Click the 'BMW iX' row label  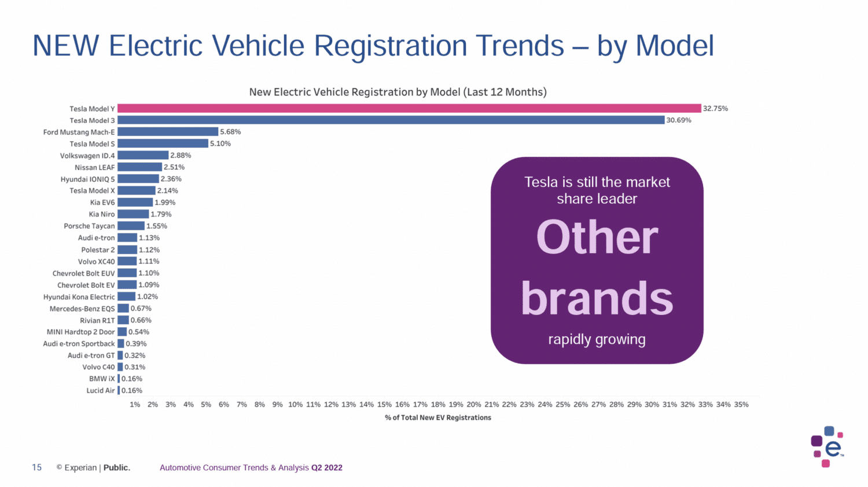(x=102, y=379)
